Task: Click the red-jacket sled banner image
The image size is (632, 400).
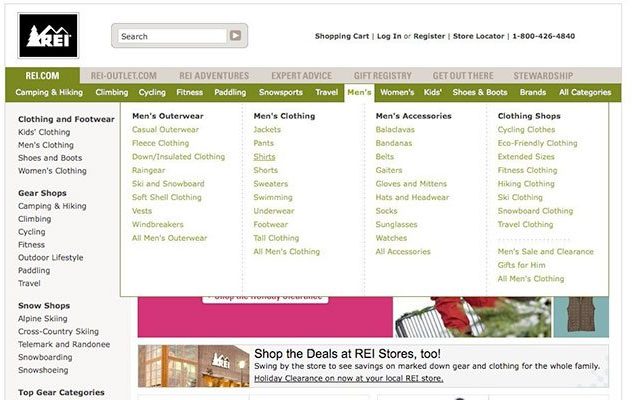Action: (472, 317)
